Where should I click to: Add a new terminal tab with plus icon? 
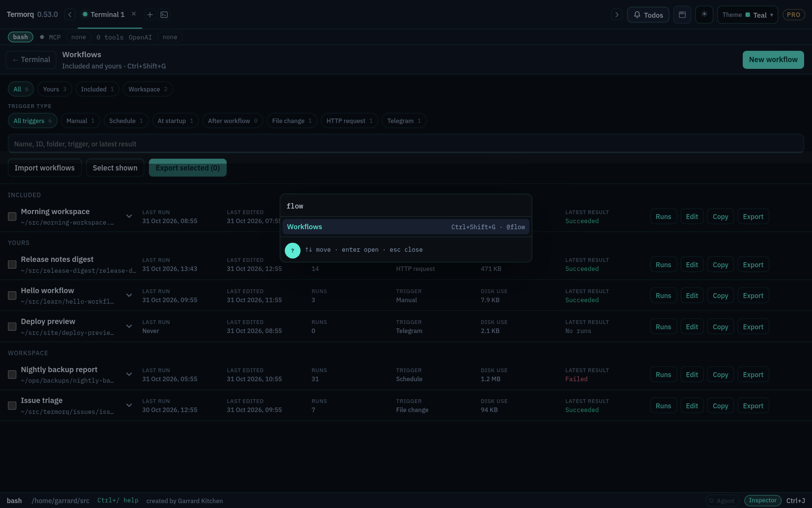point(150,15)
